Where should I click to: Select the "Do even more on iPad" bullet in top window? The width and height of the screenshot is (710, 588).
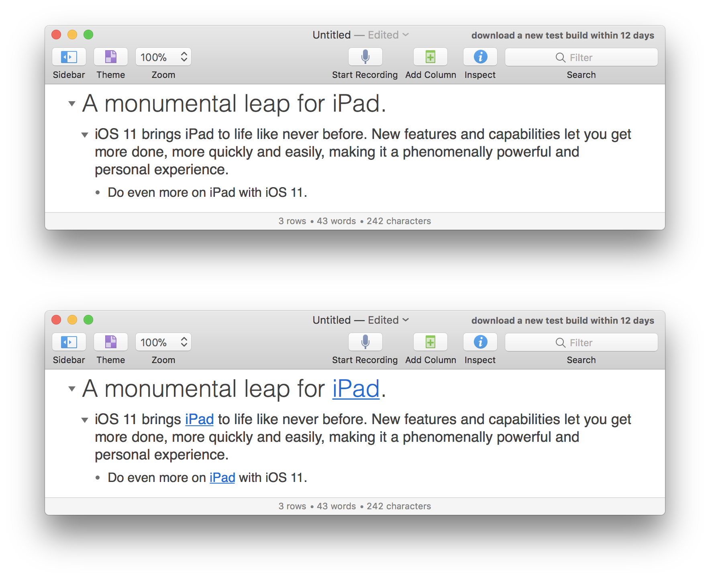pyautogui.click(x=98, y=193)
